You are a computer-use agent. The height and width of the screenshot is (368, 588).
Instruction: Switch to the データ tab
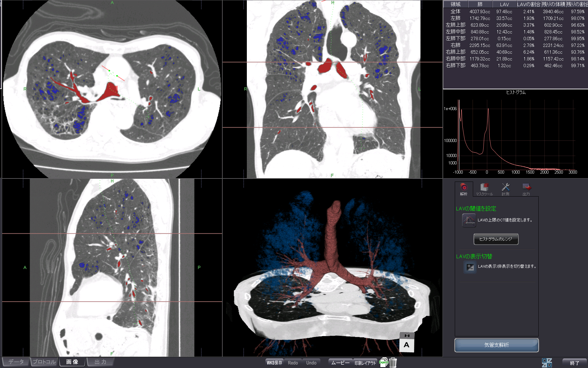tap(16, 362)
